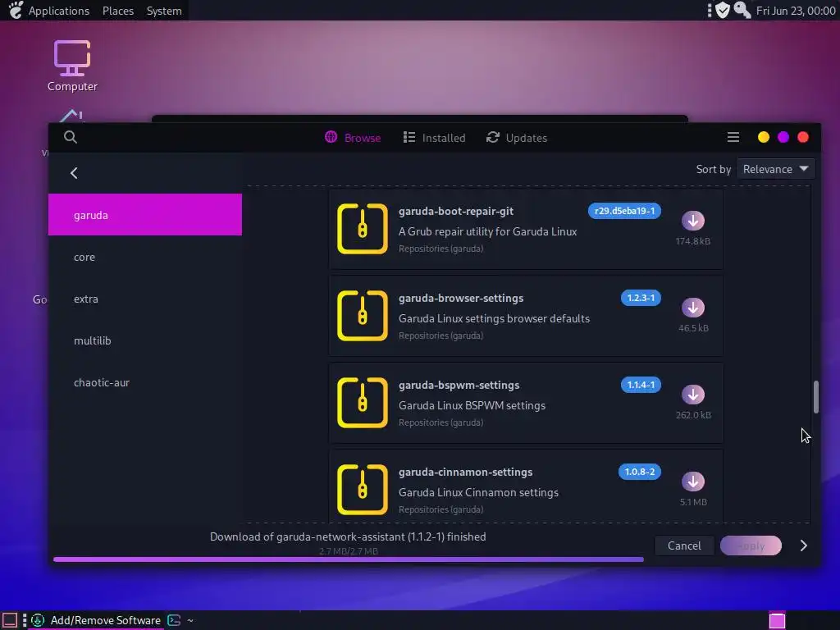This screenshot has height=630, width=840.
Task: Click the garuda-browser-settings package icon
Action: pyautogui.click(x=363, y=316)
